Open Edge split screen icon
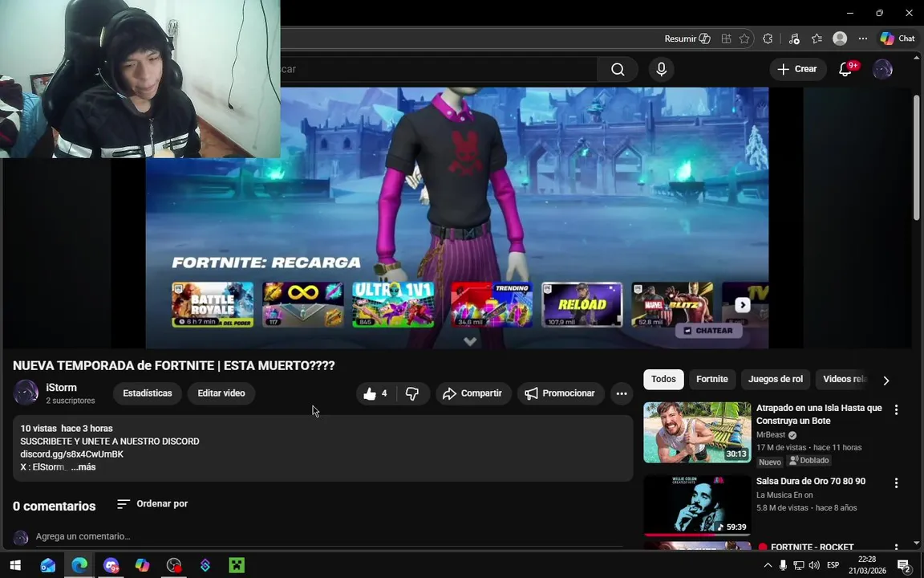This screenshot has height=578, width=924. 726,39
